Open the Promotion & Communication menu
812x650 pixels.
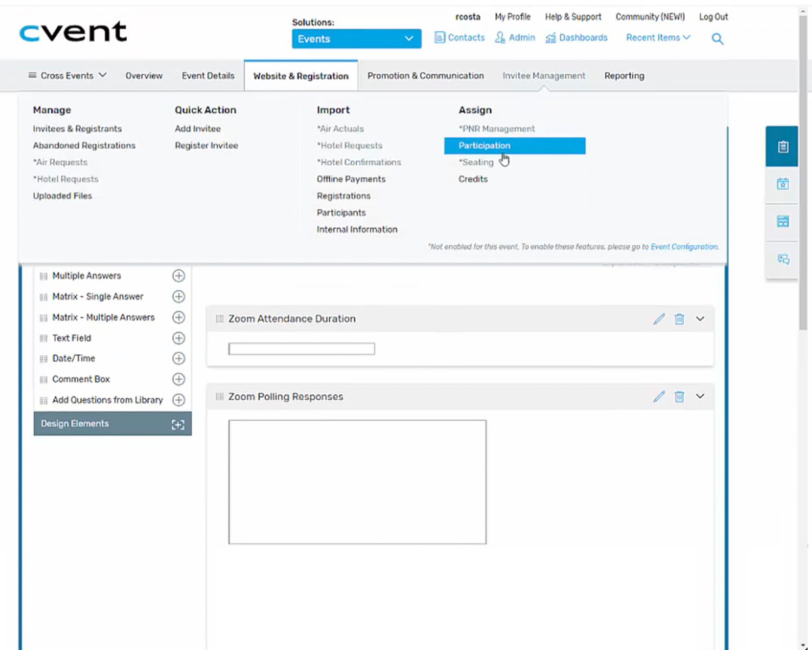pos(425,75)
